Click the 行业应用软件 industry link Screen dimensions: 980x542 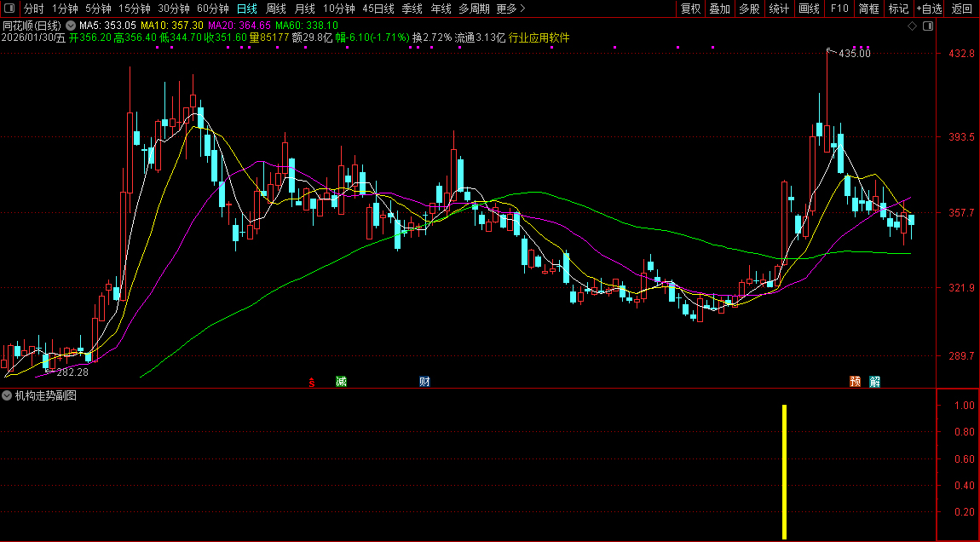click(x=539, y=38)
